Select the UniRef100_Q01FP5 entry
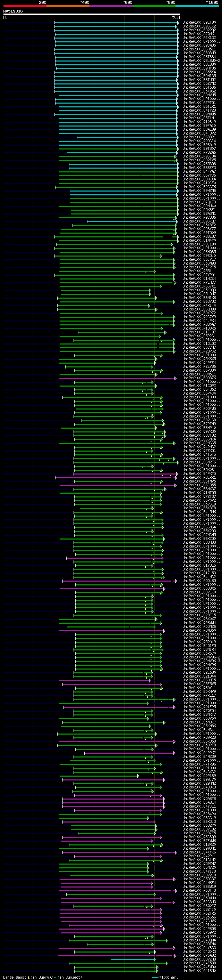Image resolution: width=222 pixels, height=980 pixels. point(199,707)
